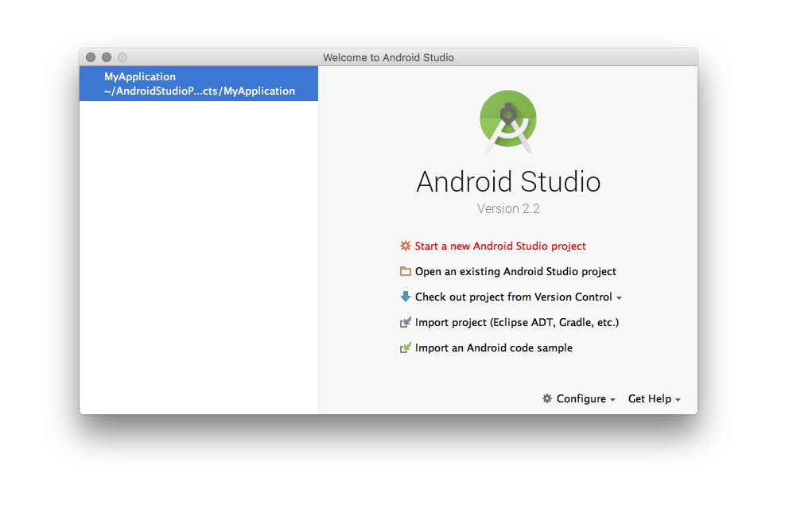Expand the arrow beside Configure
This screenshot has height=532, width=785.
[612, 400]
